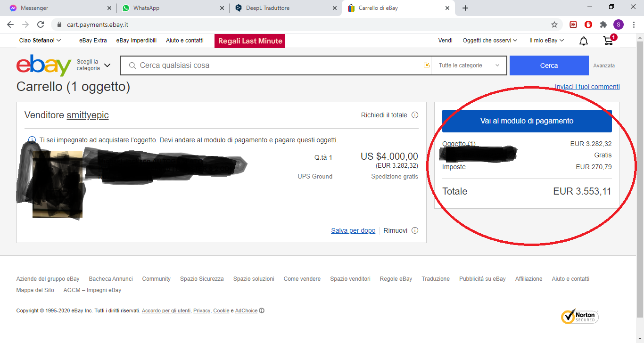Bookmark this page with star icon

point(554,24)
